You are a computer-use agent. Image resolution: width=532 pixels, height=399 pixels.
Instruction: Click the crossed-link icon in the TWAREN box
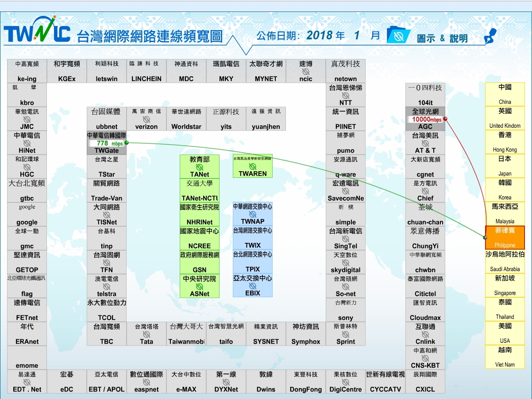tap(253, 166)
